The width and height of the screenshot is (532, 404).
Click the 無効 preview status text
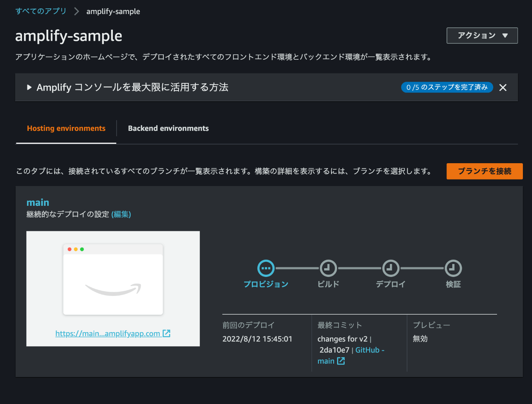pos(420,339)
